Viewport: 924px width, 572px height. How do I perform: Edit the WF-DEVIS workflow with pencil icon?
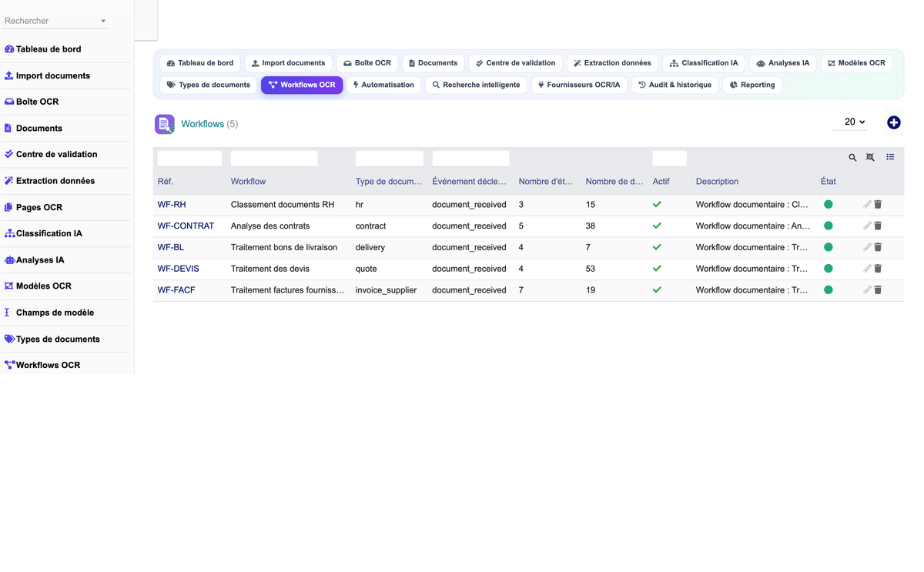coord(867,269)
